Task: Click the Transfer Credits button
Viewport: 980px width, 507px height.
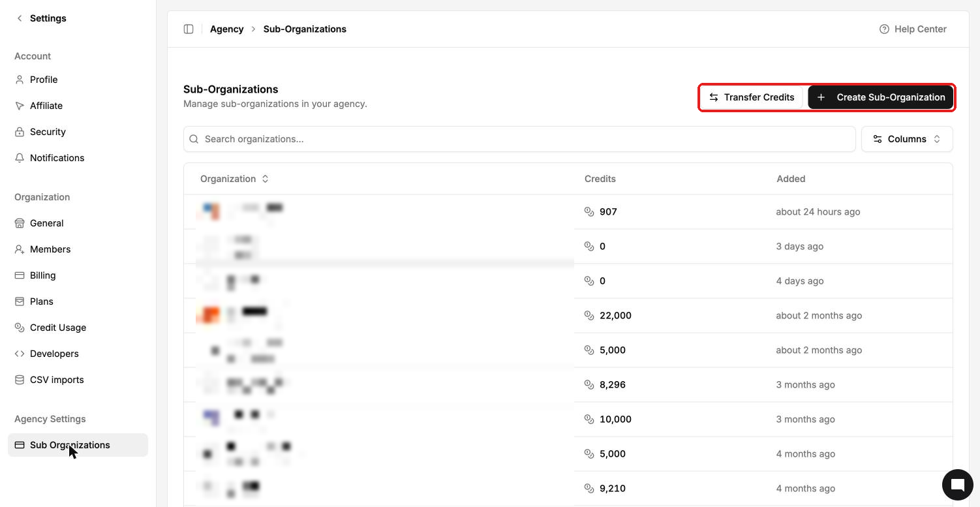Action: click(x=752, y=97)
